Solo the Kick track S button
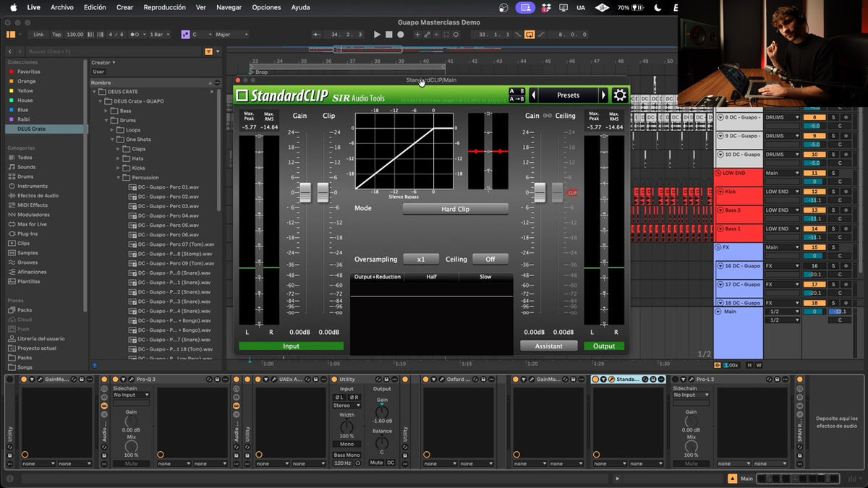Image resolution: width=868 pixels, height=488 pixels. 833,192
